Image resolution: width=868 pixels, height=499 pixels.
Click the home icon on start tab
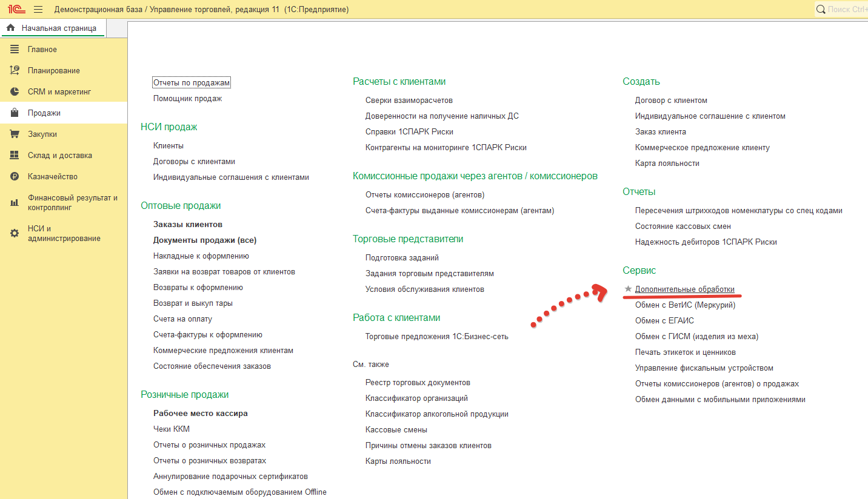click(x=10, y=28)
